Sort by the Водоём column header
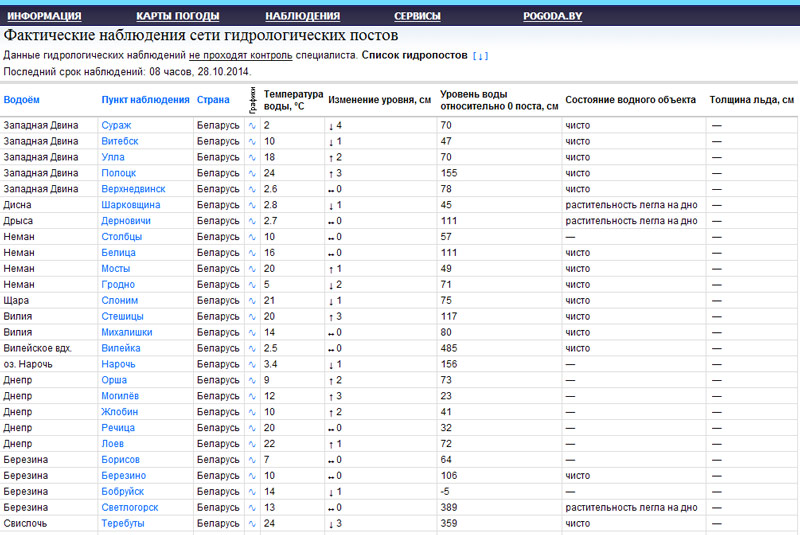 (x=22, y=100)
